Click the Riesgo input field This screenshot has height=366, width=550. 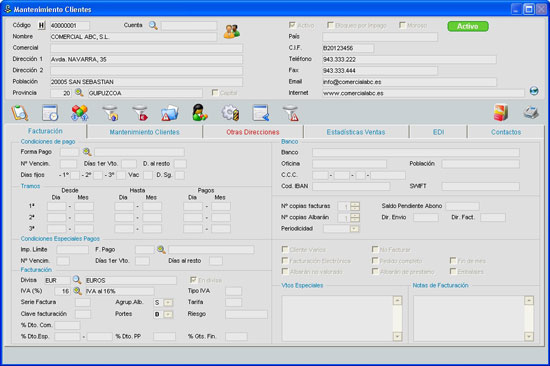point(246,314)
